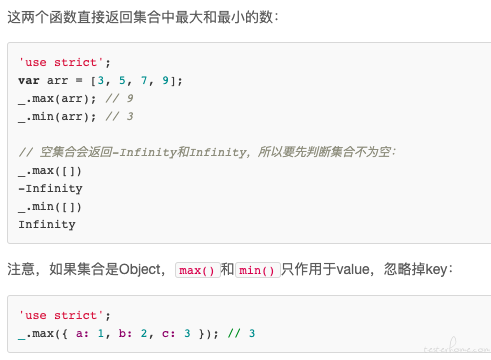Click the testerhome watermark
The image size is (491, 360).
click(x=456, y=346)
